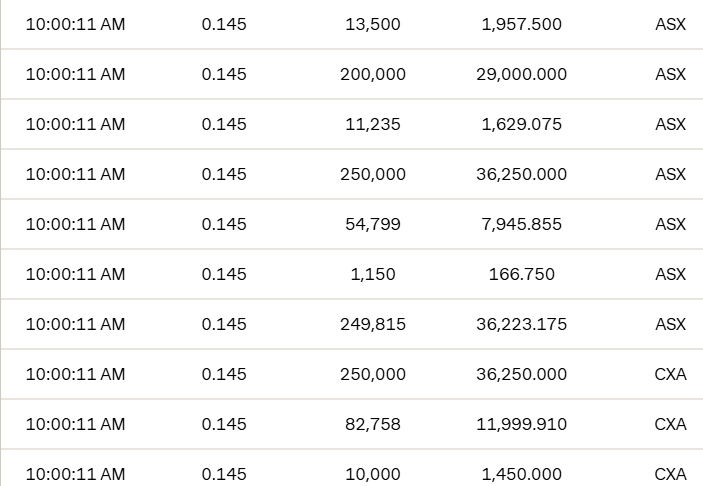Click the time in the 1,150 volume row

[75, 274]
